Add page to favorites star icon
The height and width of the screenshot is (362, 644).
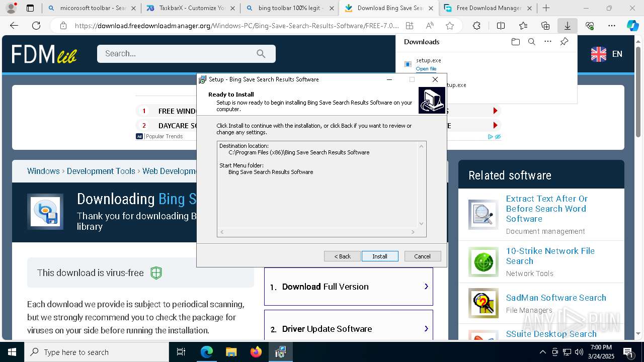(x=450, y=26)
